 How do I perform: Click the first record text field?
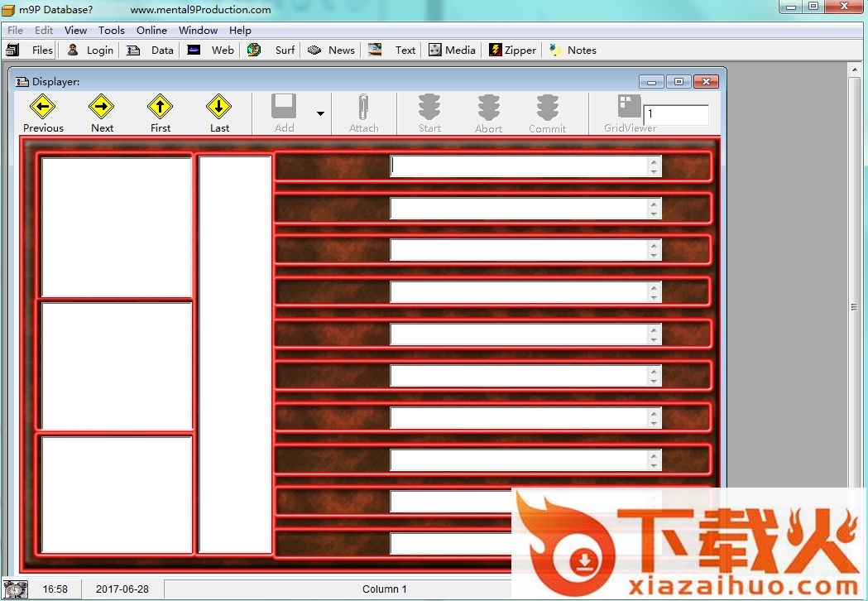click(518, 166)
